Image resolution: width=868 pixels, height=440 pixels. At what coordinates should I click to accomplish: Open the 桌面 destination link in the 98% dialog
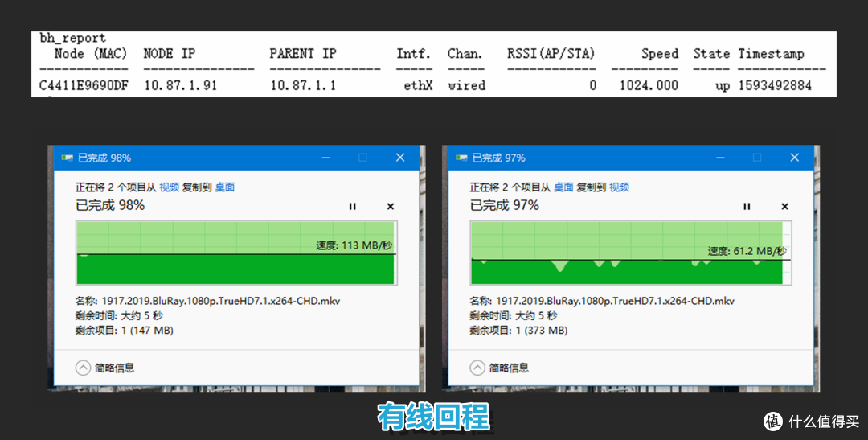[x=225, y=187]
